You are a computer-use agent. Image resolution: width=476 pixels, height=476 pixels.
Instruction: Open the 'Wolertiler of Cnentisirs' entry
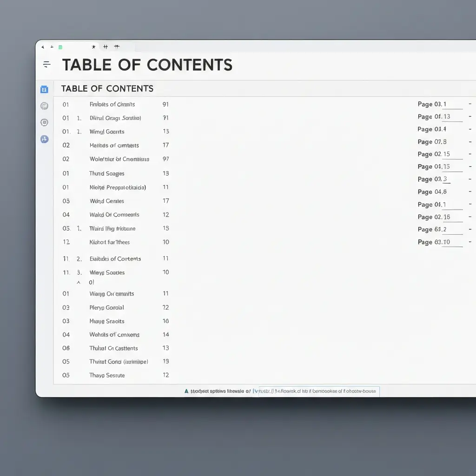click(x=119, y=159)
